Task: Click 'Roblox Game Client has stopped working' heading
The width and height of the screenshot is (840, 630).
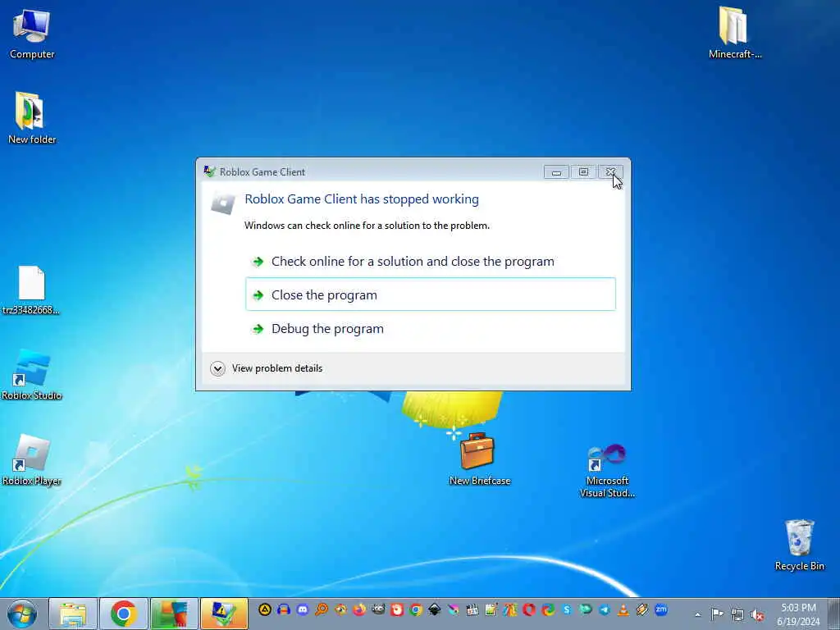Action: [x=362, y=199]
